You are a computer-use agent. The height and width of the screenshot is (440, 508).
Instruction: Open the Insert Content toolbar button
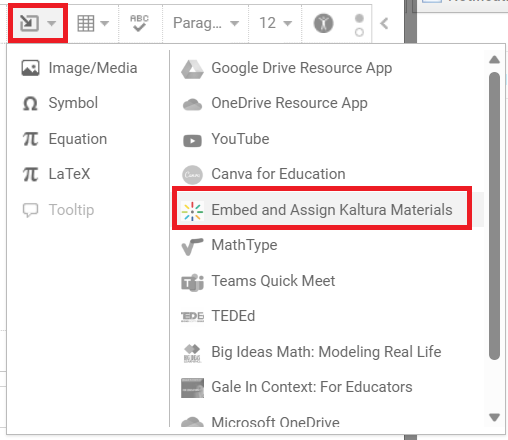pos(38,23)
